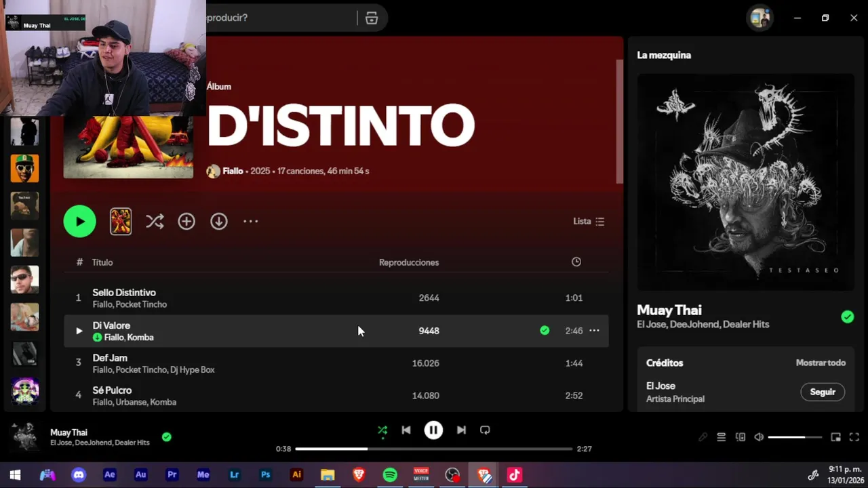Open the user profile avatar menu
Viewport: 868px width, 488px height.
coord(759,18)
